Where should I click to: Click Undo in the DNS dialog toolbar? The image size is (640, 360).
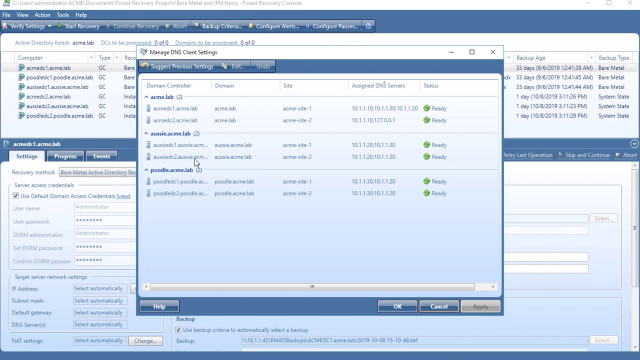coord(263,66)
